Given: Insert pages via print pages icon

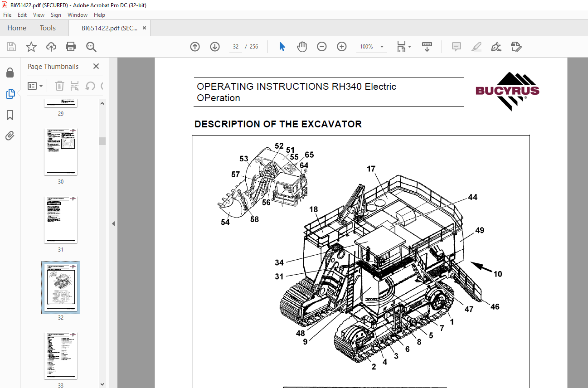Looking at the screenshot, I should click(x=75, y=86).
